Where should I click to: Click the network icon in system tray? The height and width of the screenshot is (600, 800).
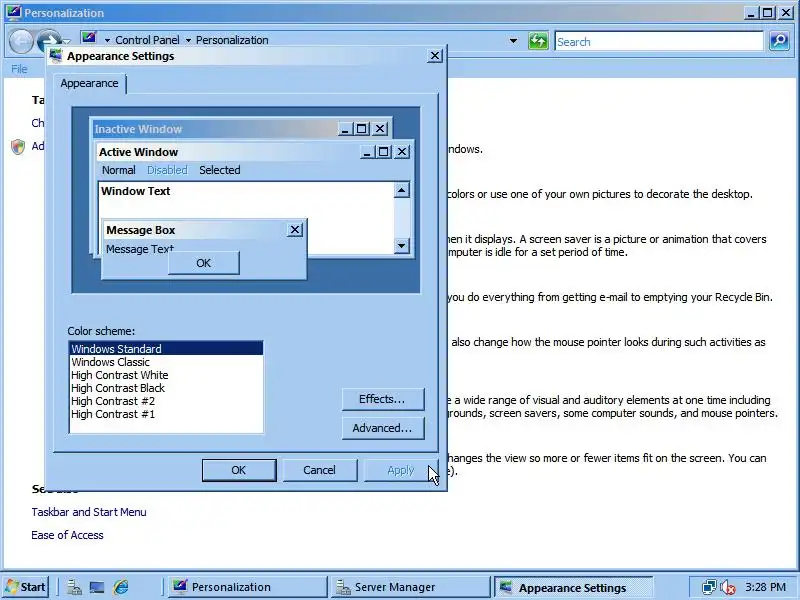(x=709, y=587)
